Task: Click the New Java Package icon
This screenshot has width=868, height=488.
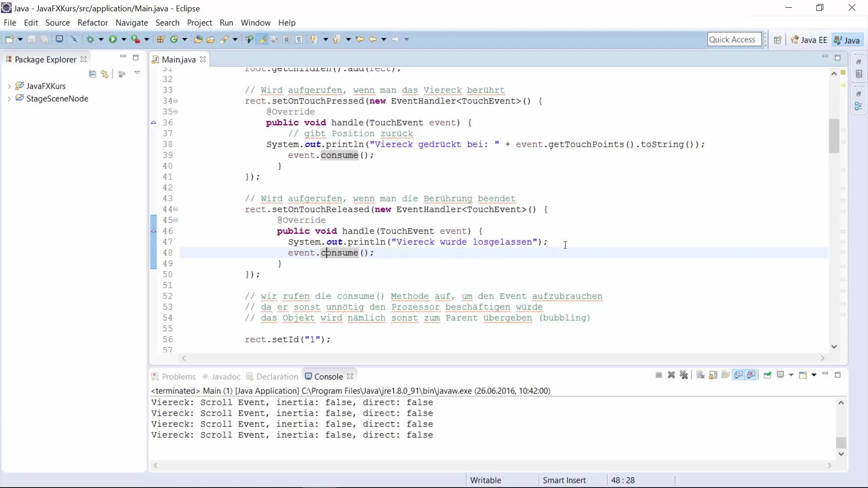Action: 161,39
